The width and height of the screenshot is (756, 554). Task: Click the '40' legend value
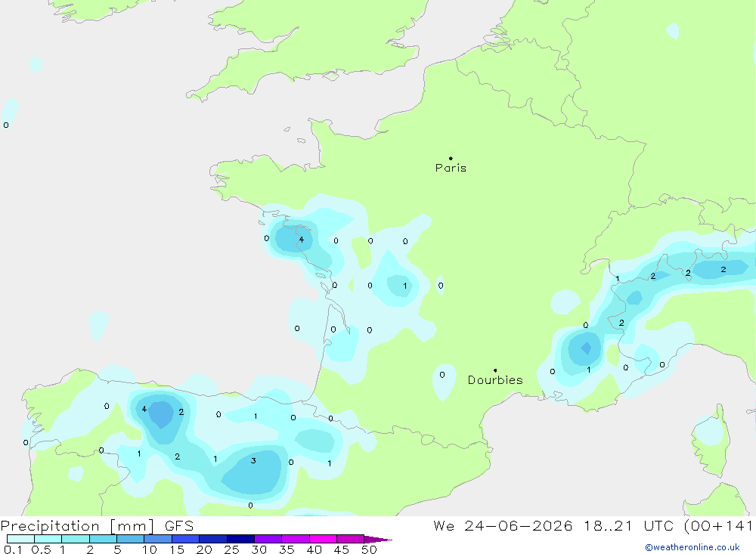coord(314,549)
